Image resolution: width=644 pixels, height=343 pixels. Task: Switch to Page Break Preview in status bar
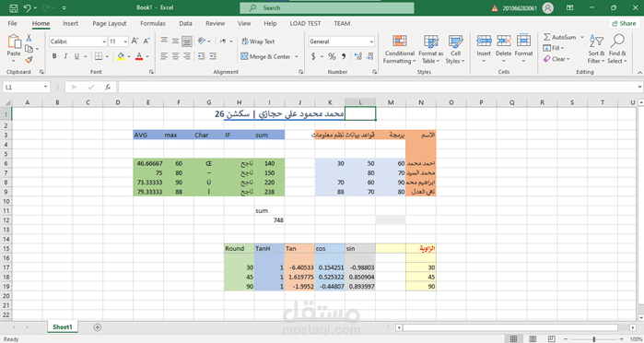pyautogui.click(x=552, y=339)
